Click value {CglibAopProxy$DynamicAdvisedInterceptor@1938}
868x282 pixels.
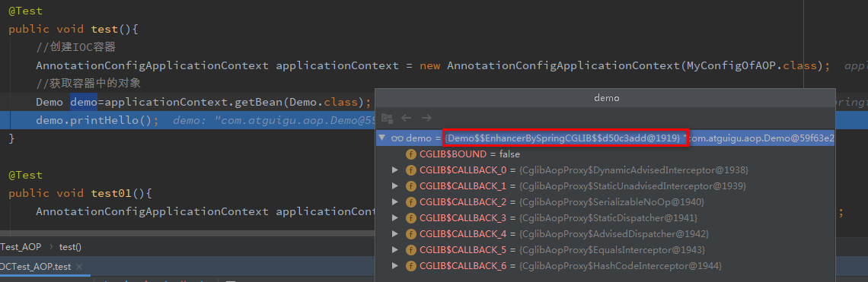pos(633,170)
